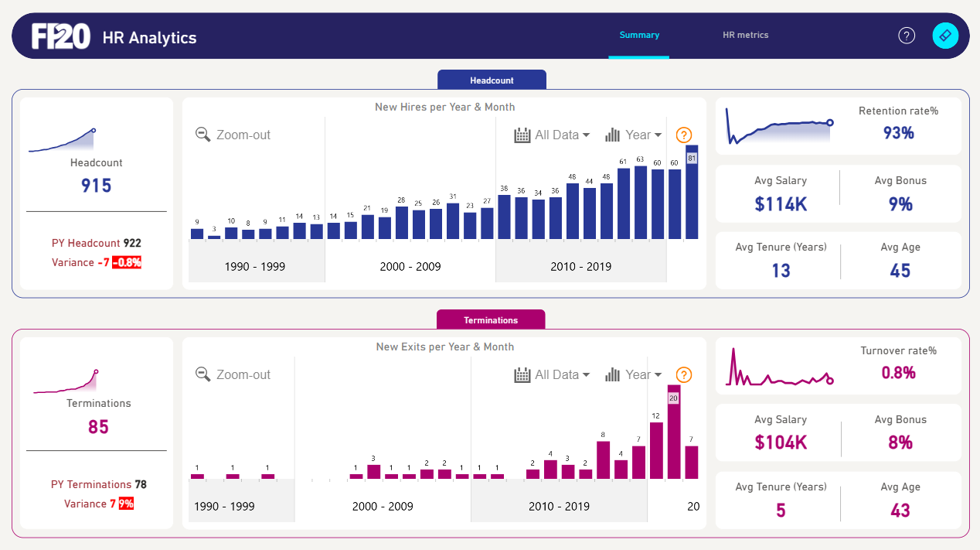Click the HR Analytics header title

coord(149,37)
